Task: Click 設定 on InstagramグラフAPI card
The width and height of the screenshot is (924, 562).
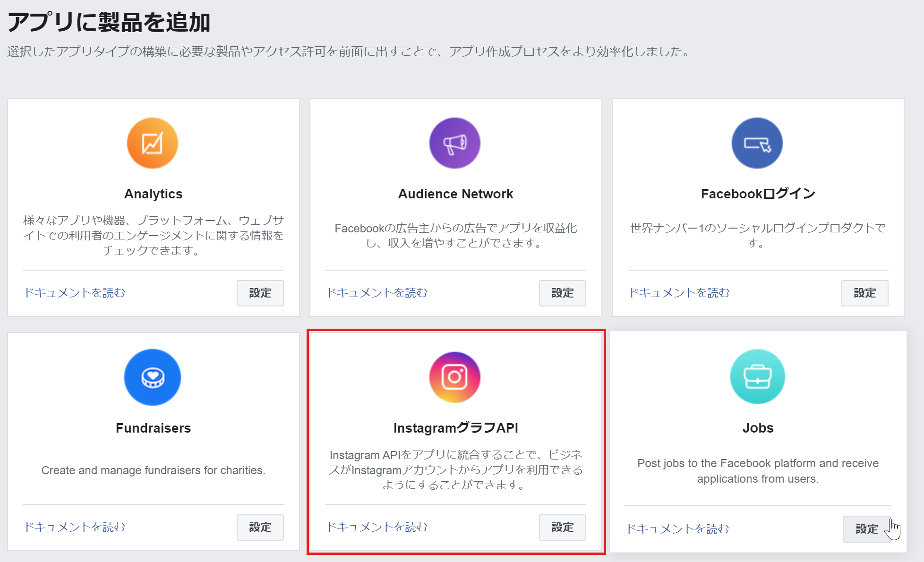Action: [x=563, y=528]
